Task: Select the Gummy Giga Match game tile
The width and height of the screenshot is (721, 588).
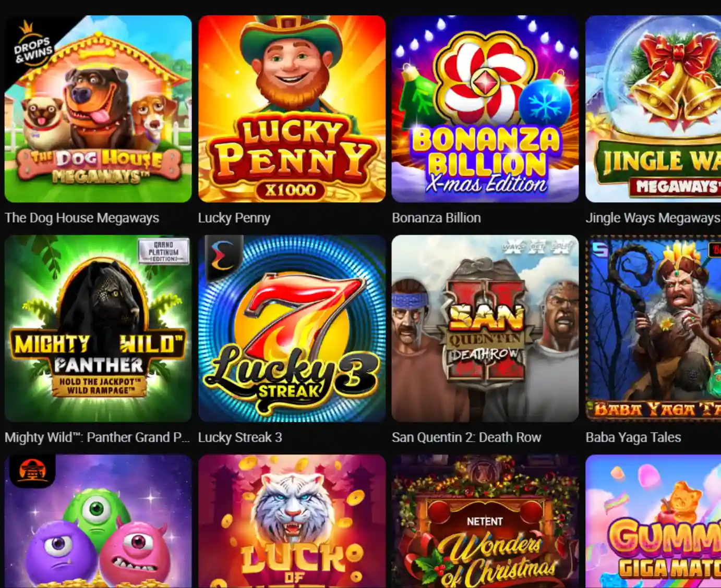Action: pos(653,521)
